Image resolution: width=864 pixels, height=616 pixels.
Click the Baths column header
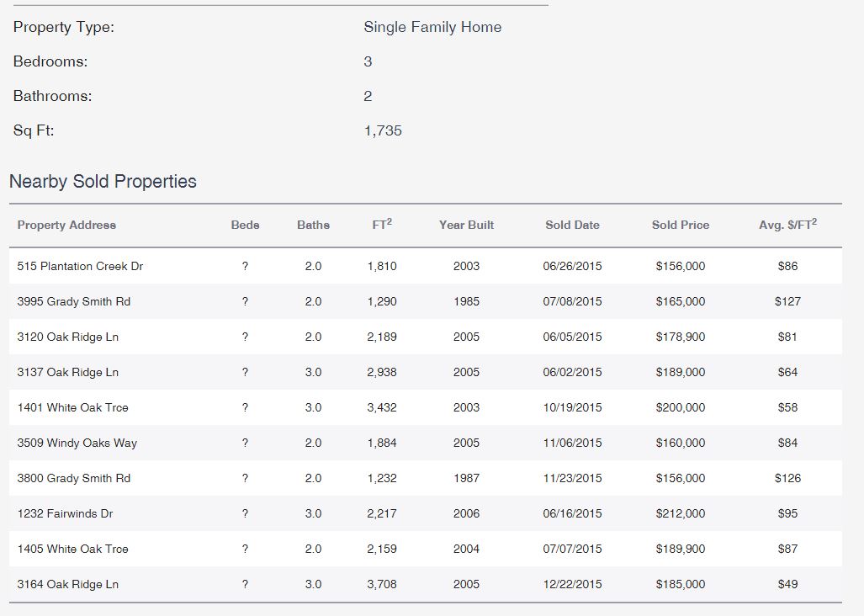point(313,226)
